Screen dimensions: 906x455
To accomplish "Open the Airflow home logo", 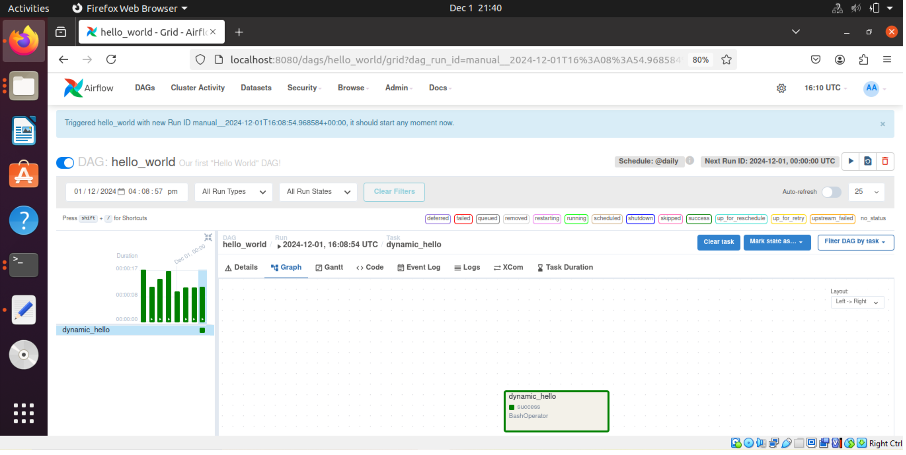I will [x=88, y=88].
